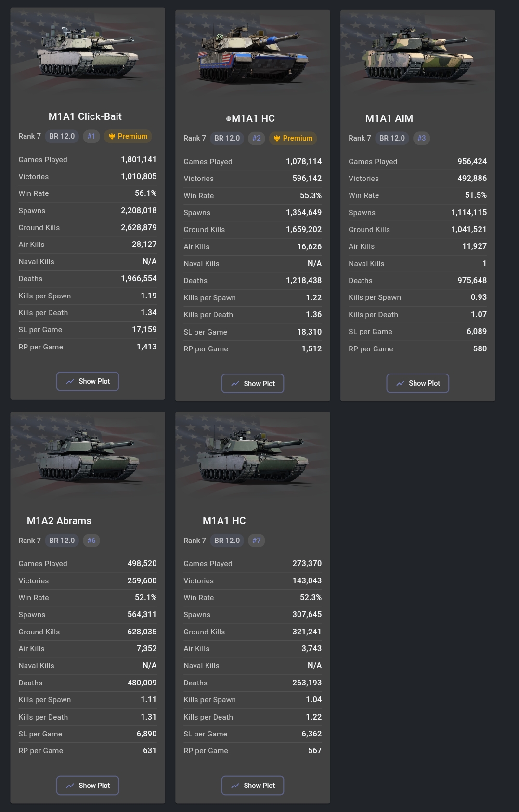The height and width of the screenshot is (812, 519).
Task: Click the M1A1 AIM vehicle title
Action: click(x=389, y=118)
